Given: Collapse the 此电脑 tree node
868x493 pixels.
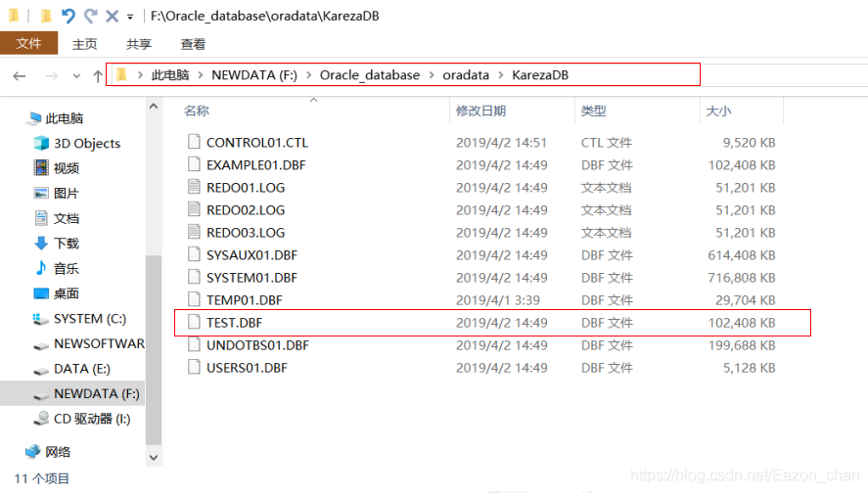Looking at the screenshot, I should click(16, 118).
